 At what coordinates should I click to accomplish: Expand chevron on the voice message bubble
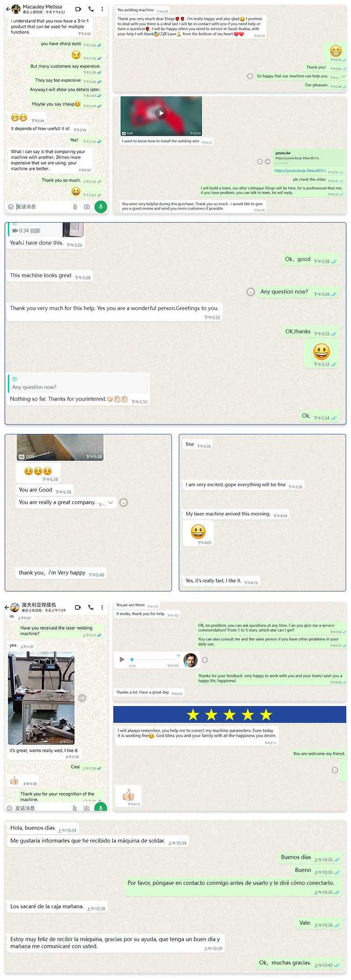coord(178,656)
